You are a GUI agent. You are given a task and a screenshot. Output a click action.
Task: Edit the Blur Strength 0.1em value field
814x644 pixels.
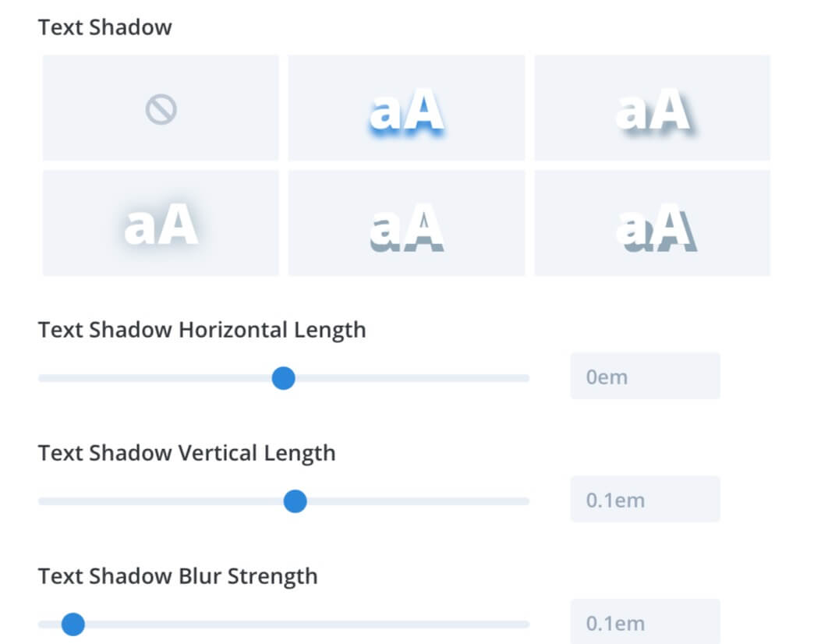(x=646, y=621)
